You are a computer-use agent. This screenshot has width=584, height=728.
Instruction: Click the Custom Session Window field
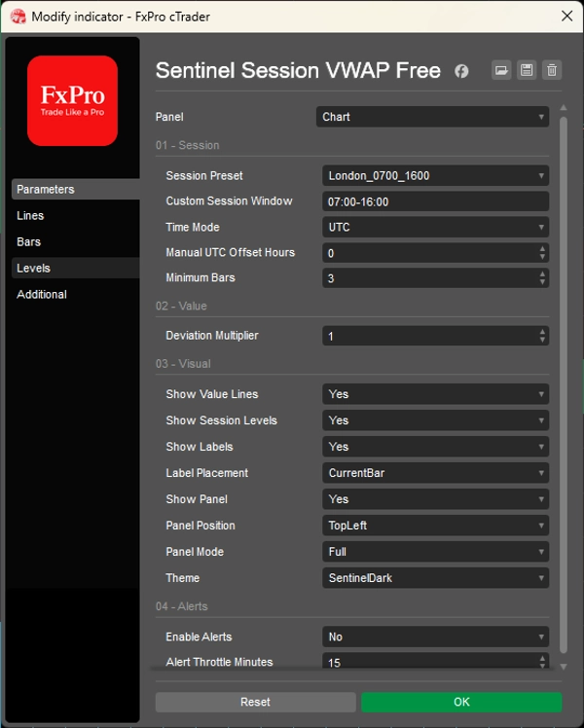(x=435, y=202)
